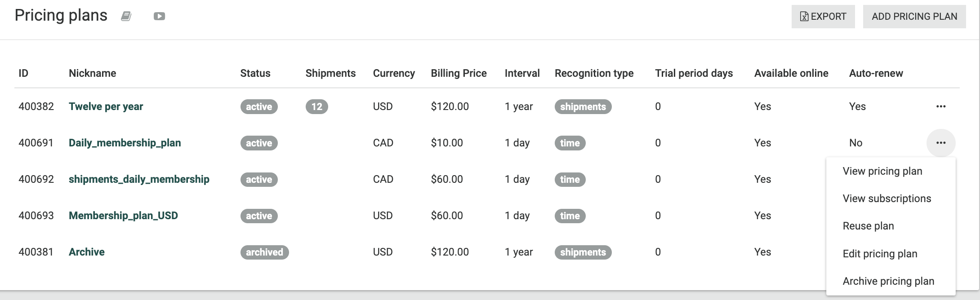Choose View subscriptions from menu
The width and height of the screenshot is (980, 300).
(x=887, y=199)
